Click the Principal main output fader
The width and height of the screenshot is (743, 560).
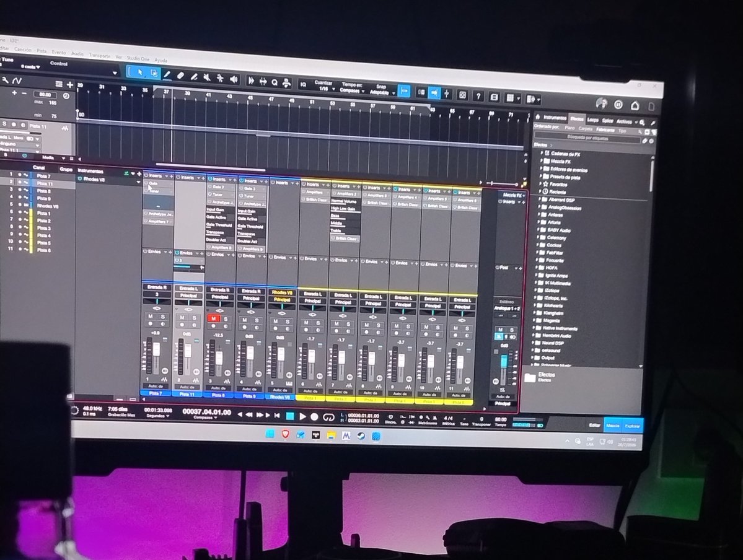[x=504, y=362]
